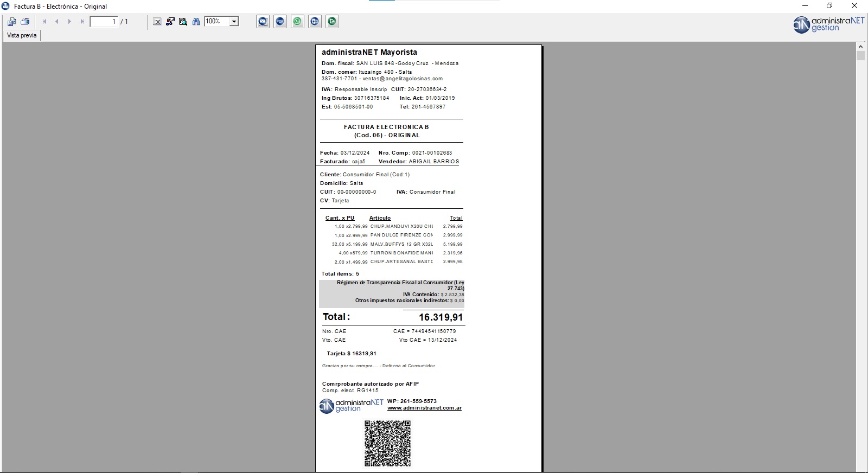Screen dimensions: 868x473
Task: Go to last page arrow
Action: click(x=82, y=22)
